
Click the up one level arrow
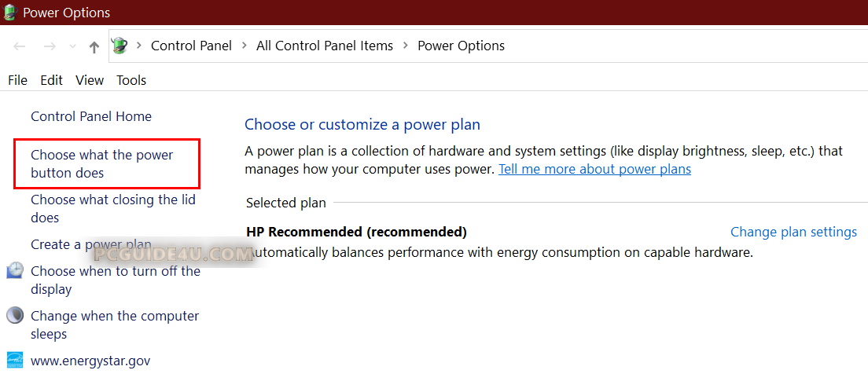pyautogui.click(x=94, y=46)
